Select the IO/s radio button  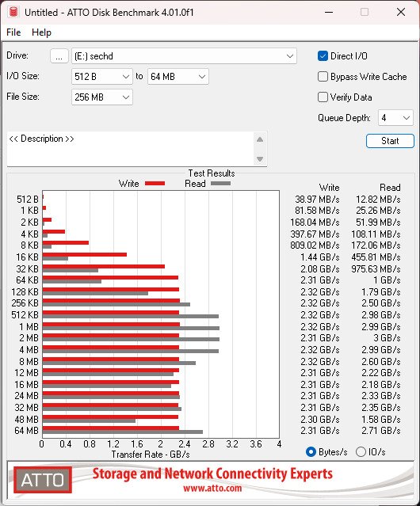click(361, 452)
